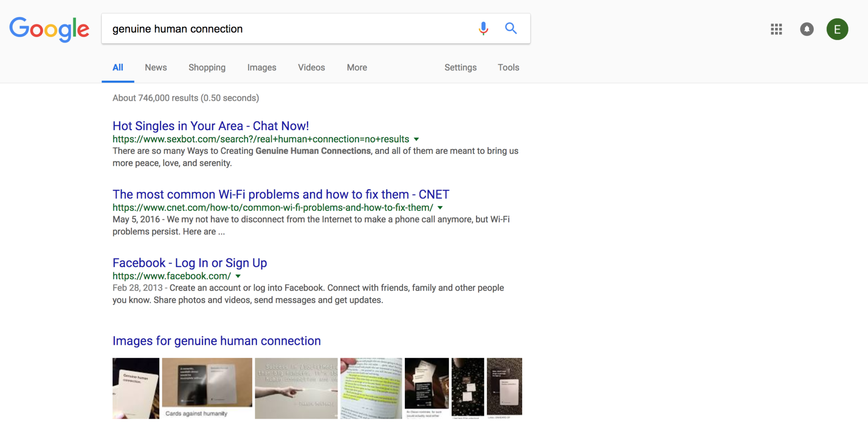Click the sexbot.com green URL
Viewport: 868px width, 423px height.
click(261, 139)
